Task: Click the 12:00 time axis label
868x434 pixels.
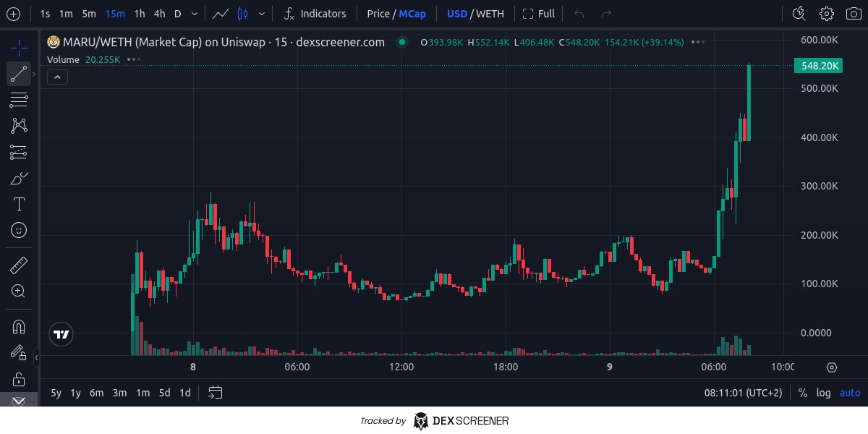Action: [401, 367]
